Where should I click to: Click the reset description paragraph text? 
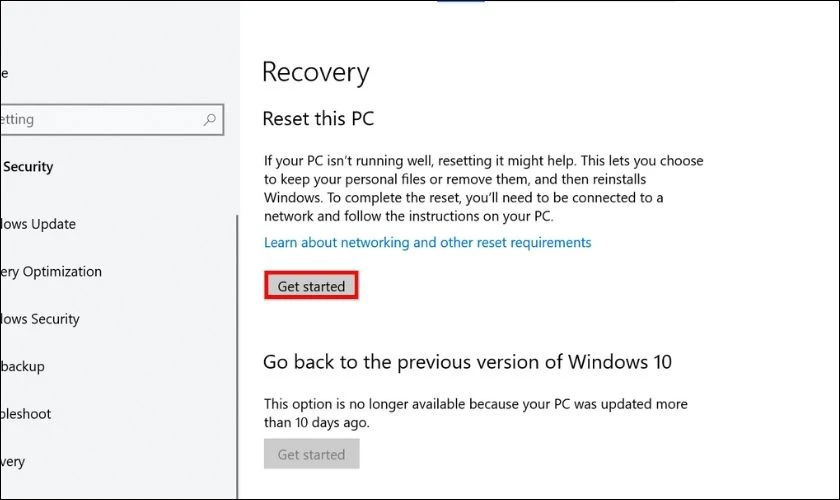tap(483, 188)
